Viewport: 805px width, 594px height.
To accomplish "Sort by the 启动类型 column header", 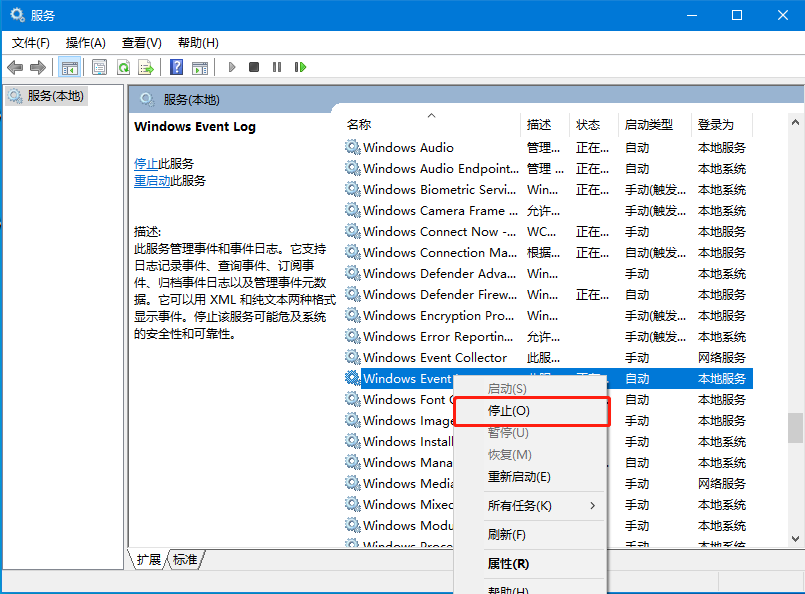I will 655,124.
